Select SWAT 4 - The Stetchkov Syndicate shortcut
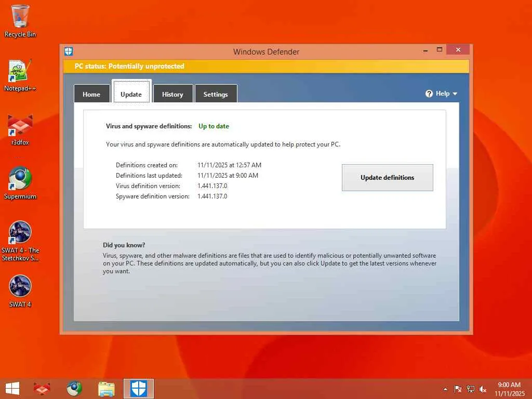Image resolution: width=532 pixels, height=399 pixels. (20, 241)
